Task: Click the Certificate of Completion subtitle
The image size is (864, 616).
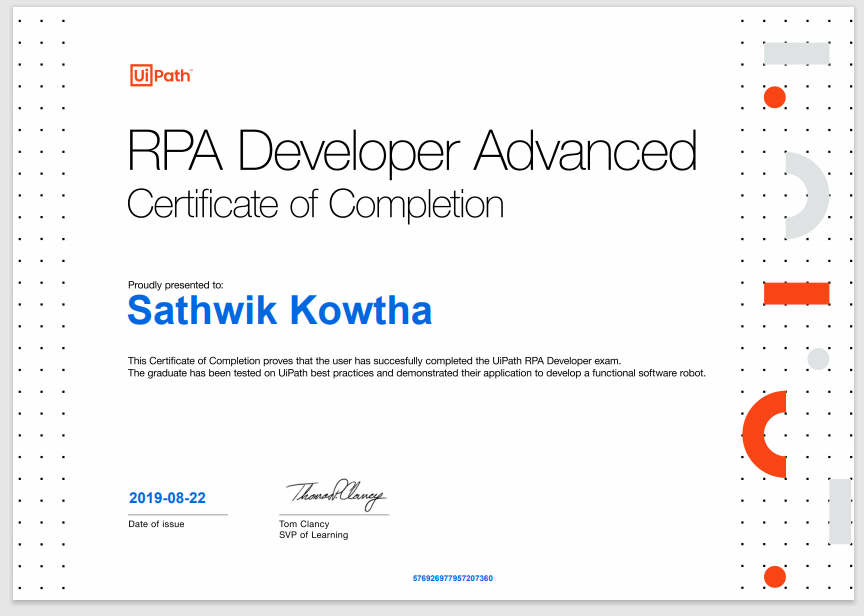Action: click(x=315, y=204)
